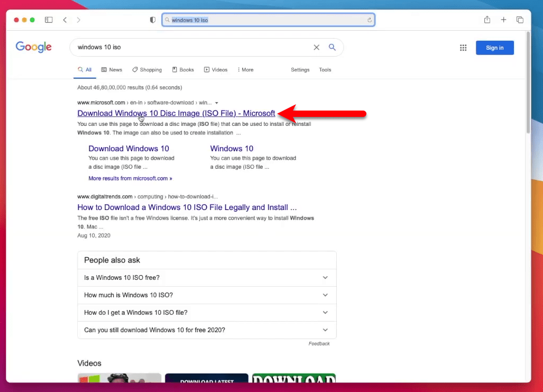Reload the page with the refresh icon
The image size is (543, 392).
pyautogui.click(x=370, y=20)
